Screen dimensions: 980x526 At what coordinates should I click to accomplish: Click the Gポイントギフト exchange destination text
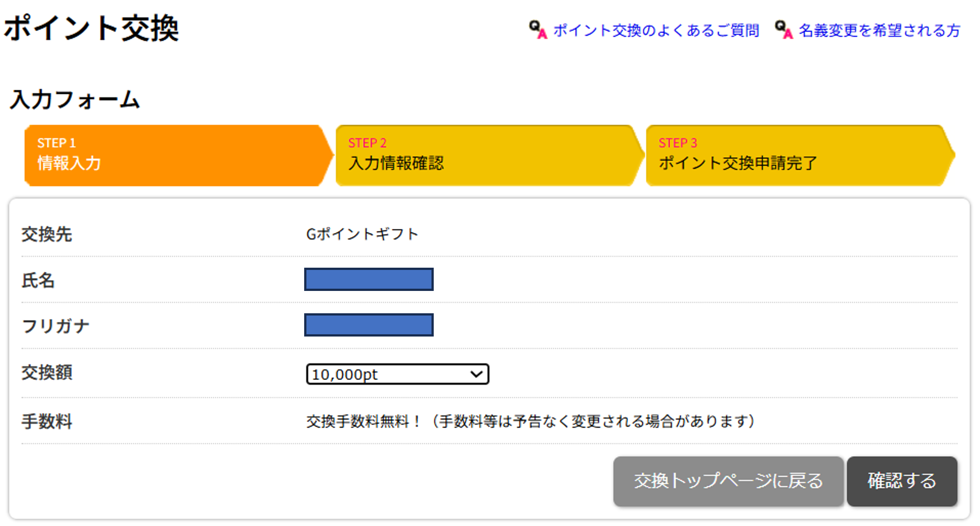(362, 234)
